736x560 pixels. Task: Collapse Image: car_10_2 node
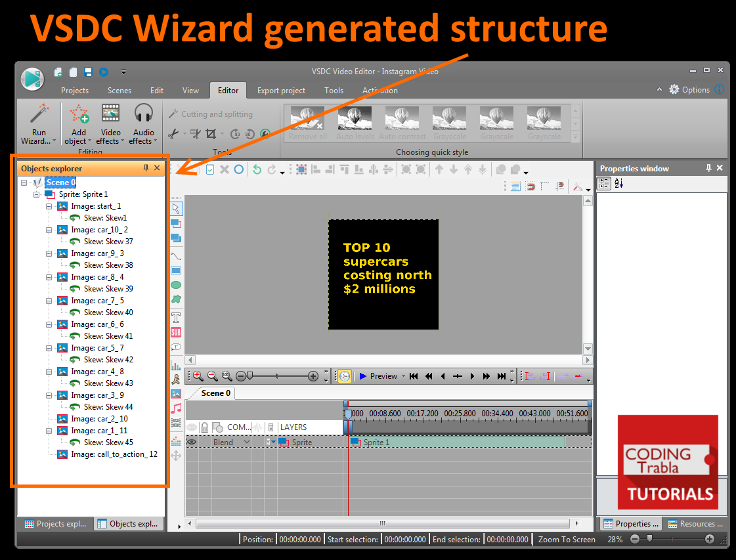[x=49, y=230]
